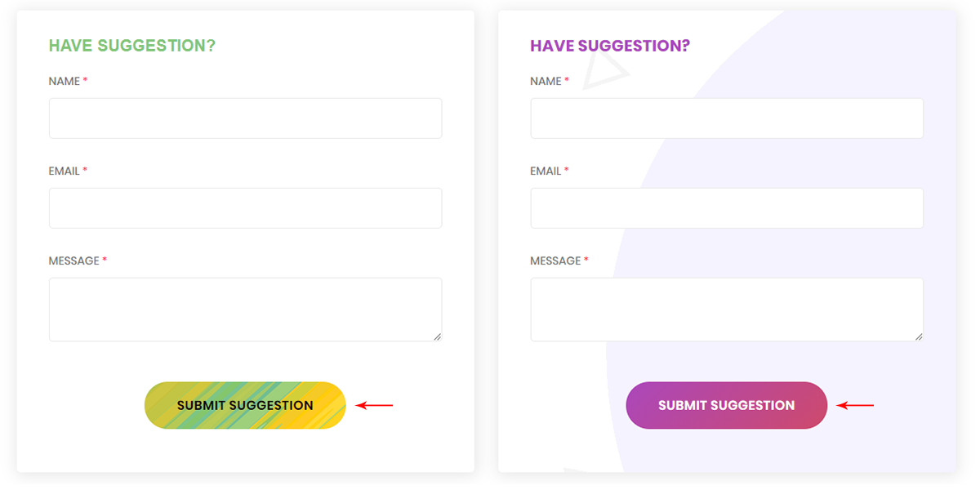Click Email input in the green-titled form
Screen dimensions: 980x490
(245, 208)
